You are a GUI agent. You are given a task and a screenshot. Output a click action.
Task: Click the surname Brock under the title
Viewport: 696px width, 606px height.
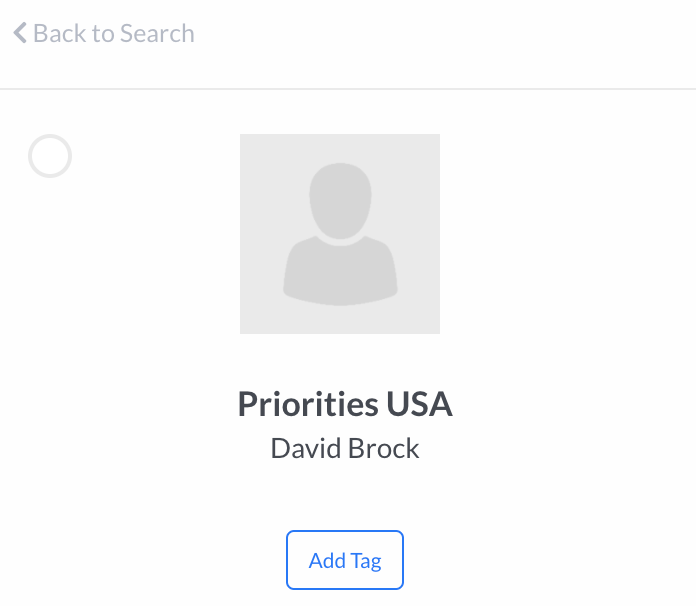pos(384,448)
